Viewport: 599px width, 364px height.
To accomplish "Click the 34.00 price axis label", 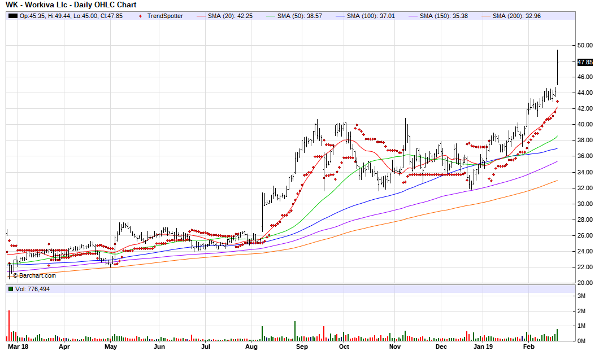I will 585,172.
